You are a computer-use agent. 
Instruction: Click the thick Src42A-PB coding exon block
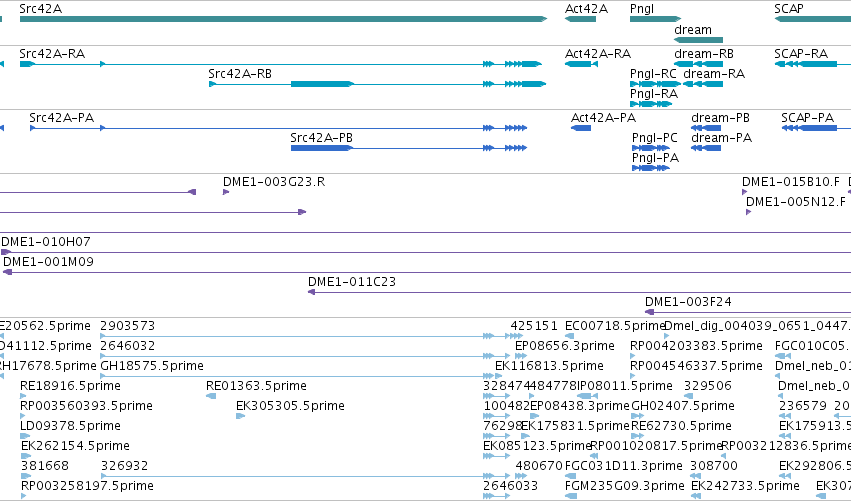(321, 148)
